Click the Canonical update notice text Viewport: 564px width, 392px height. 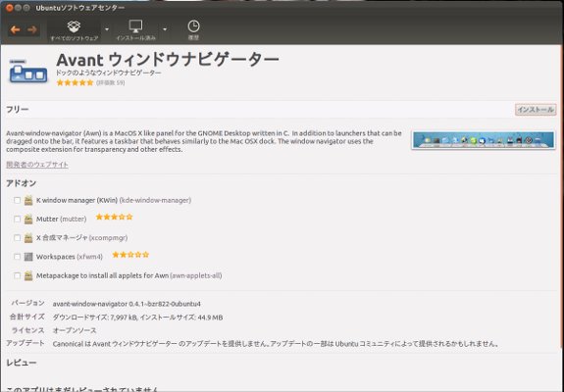276,344
